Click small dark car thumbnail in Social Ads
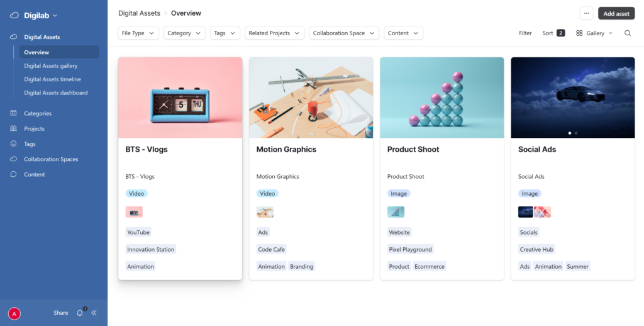Image resolution: width=644 pixels, height=326 pixels. 526,212
